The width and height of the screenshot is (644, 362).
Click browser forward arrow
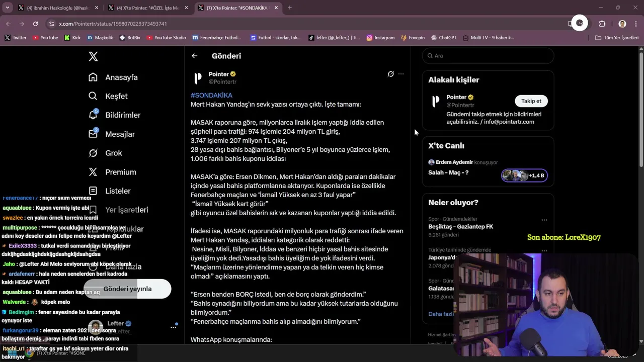pos(22,24)
